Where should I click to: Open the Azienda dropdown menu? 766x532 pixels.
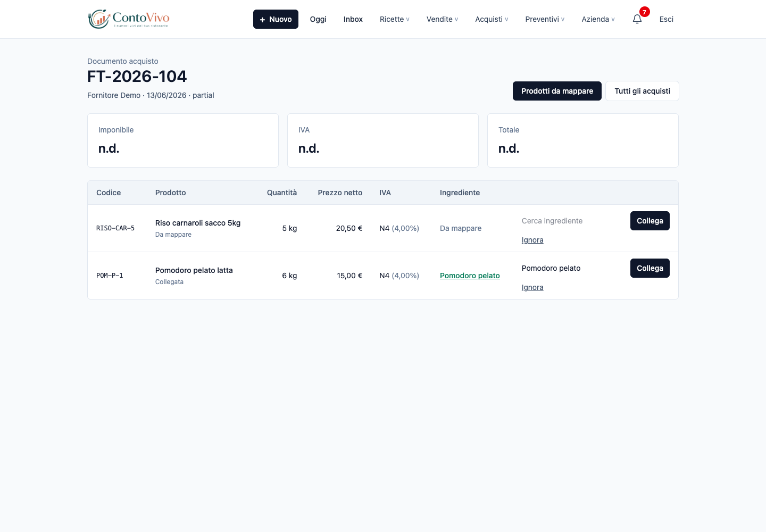(598, 19)
